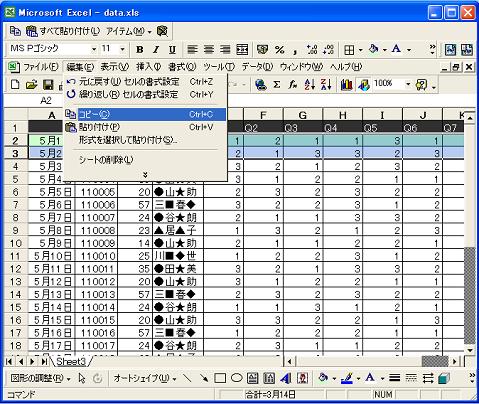
Task: Open the データ(D) menu
Action: coord(257,67)
